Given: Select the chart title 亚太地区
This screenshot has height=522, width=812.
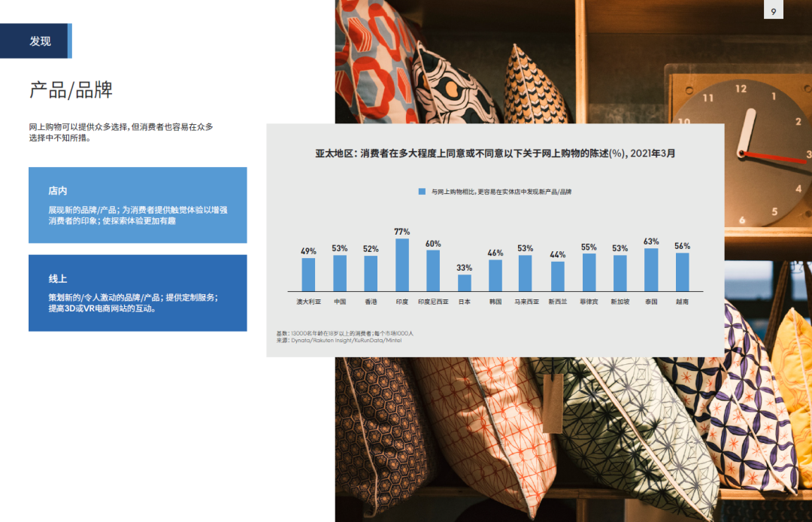Looking at the screenshot, I should pos(495,153).
